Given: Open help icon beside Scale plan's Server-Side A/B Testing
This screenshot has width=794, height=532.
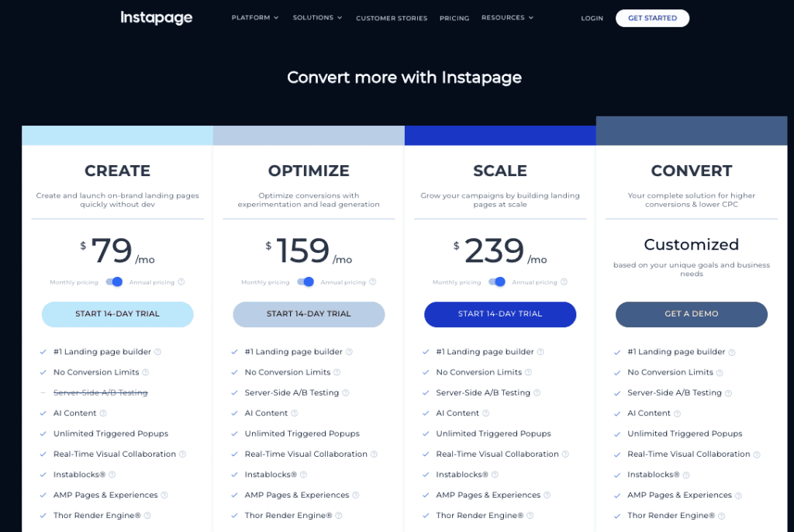Looking at the screenshot, I should click(537, 392).
